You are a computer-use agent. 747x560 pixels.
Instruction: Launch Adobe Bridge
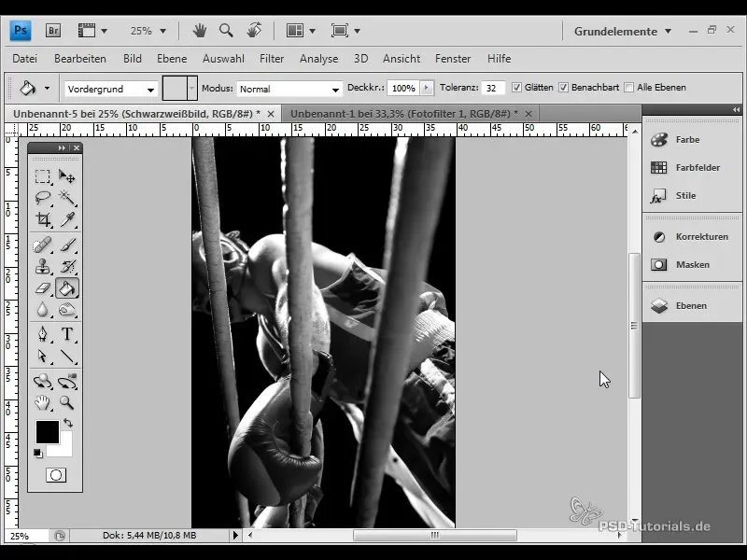(53, 31)
